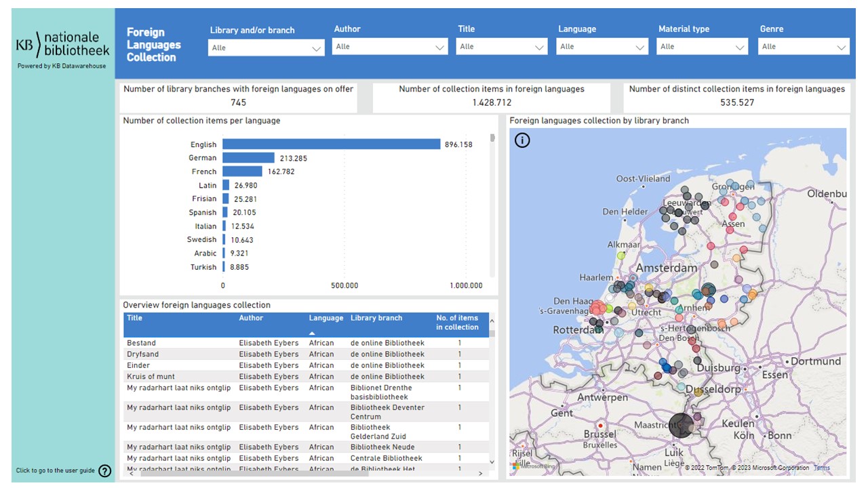Click the large bubble near Maastricht
Viewport: 868px width, 488px height.
click(x=681, y=426)
